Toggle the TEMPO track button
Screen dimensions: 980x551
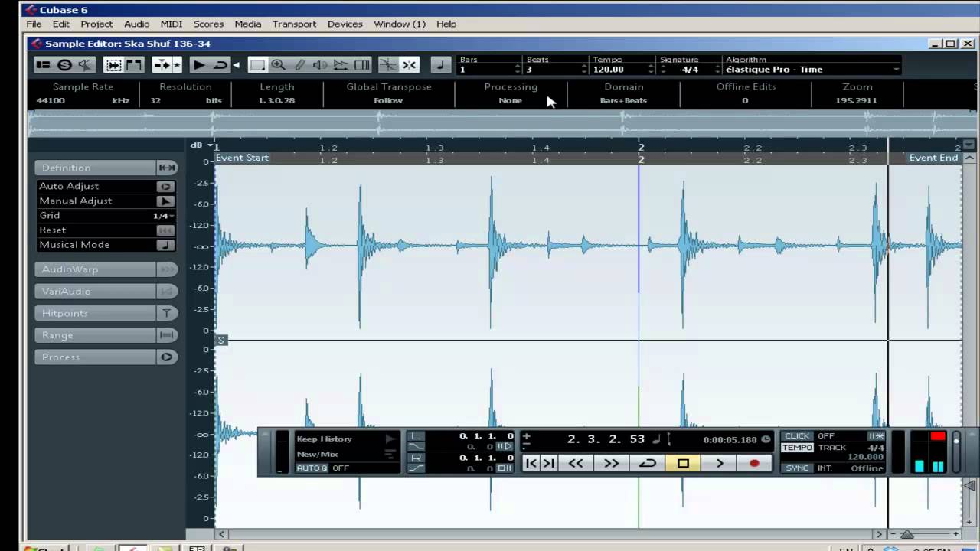tap(797, 448)
